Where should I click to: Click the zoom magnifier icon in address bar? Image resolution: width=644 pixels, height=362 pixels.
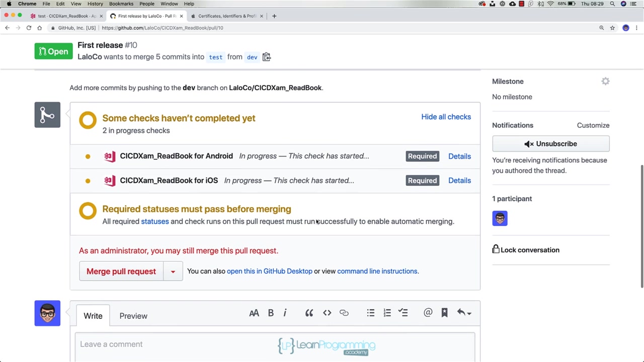click(601, 28)
